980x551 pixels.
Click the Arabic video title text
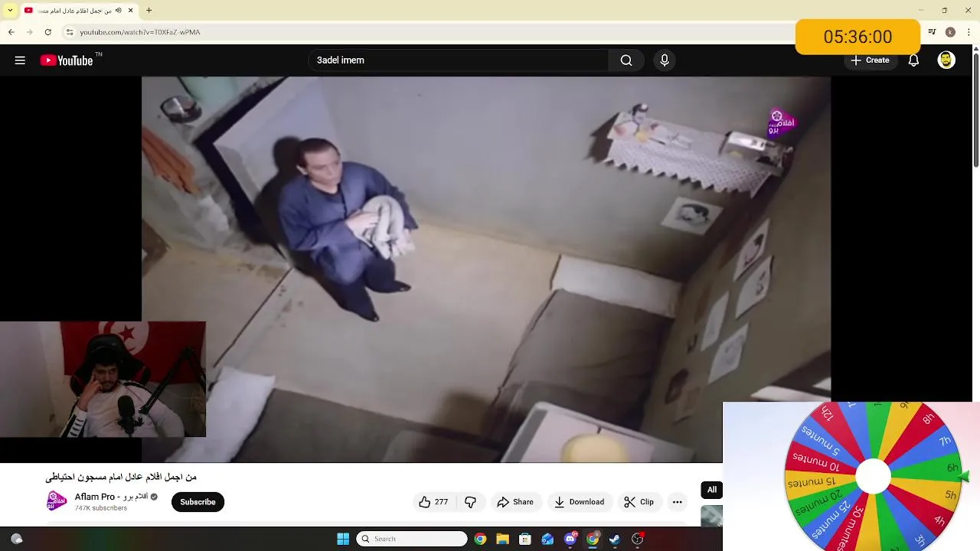[x=121, y=477]
